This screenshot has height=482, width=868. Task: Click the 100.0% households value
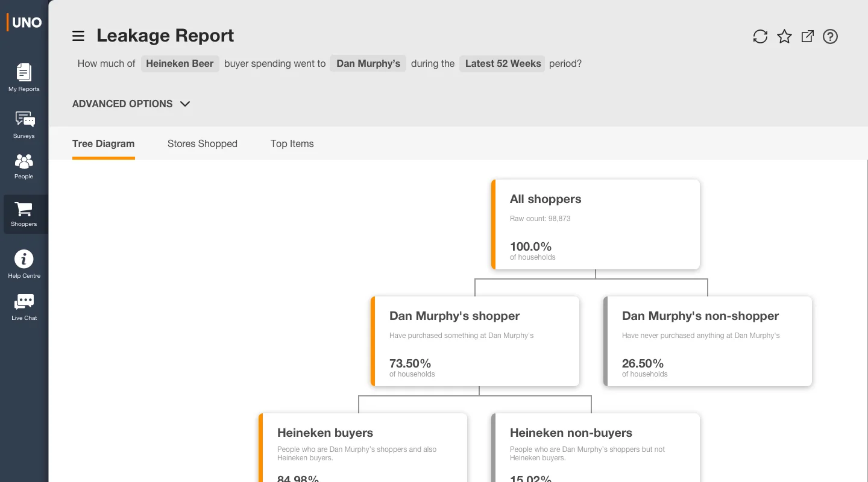click(x=531, y=246)
